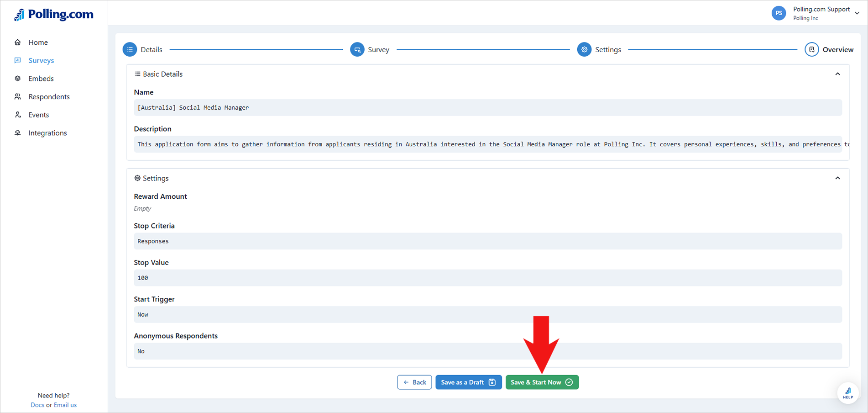Screen dimensions: 868x413
Task: Open the floating Help widget
Action: coord(848,393)
